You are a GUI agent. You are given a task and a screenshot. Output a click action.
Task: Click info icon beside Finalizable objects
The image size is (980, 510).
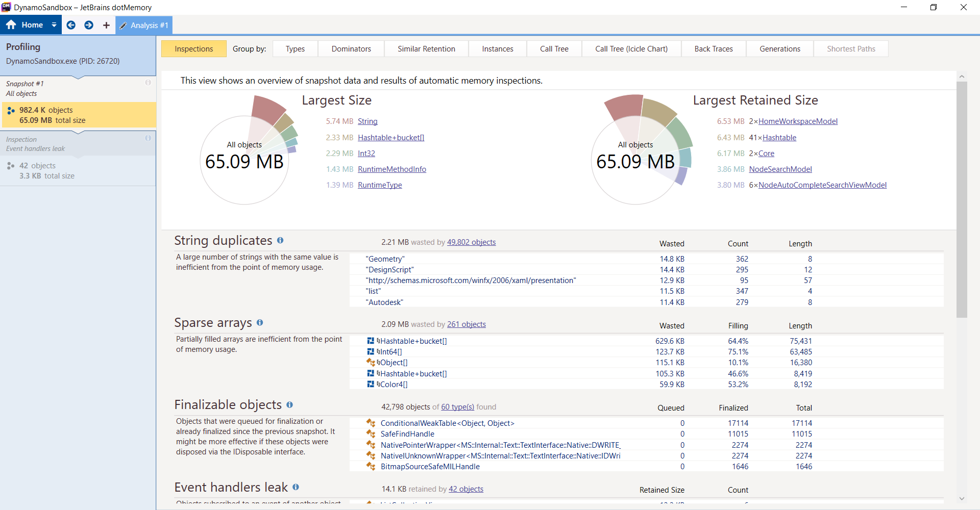pyautogui.click(x=289, y=404)
